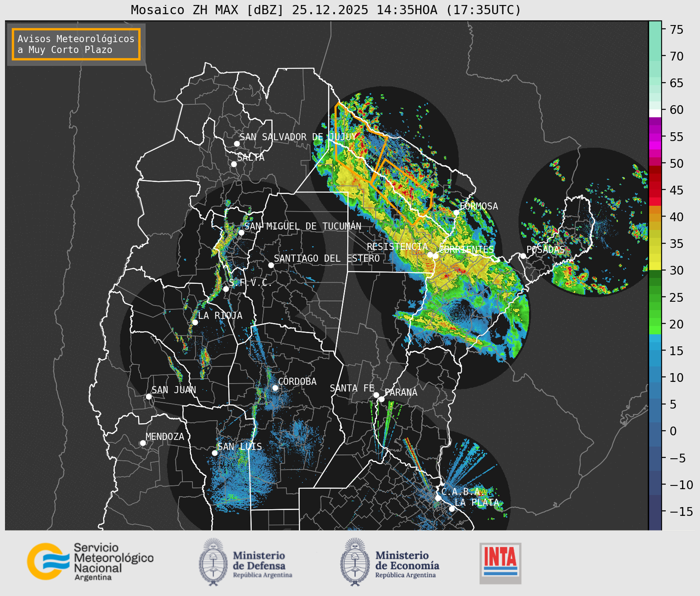
Task: Click the Servicio Meteorológico Nacional logo
Action: (x=90, y=561)
